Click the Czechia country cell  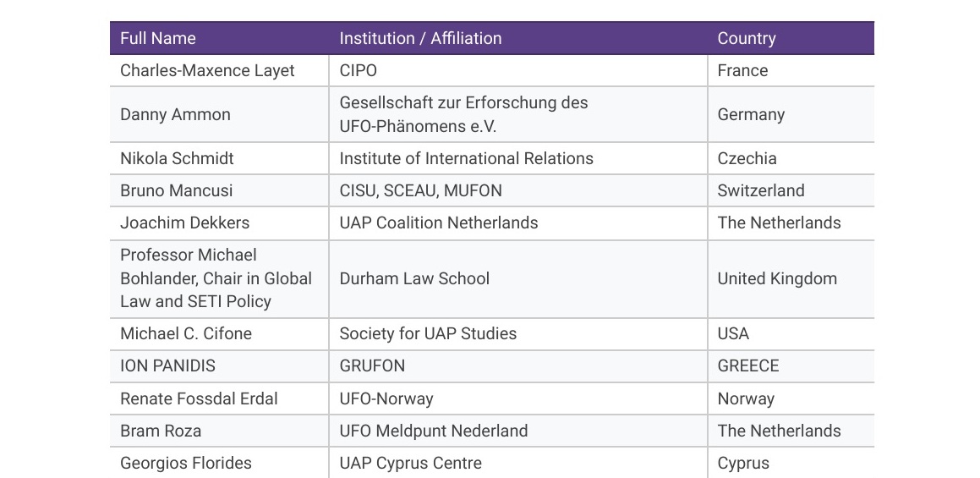coord(747,158)
